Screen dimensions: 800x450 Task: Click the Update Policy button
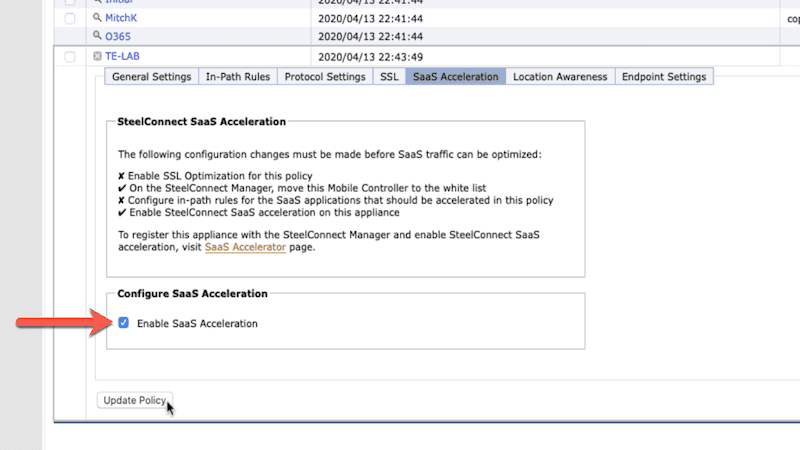(135, 400)
